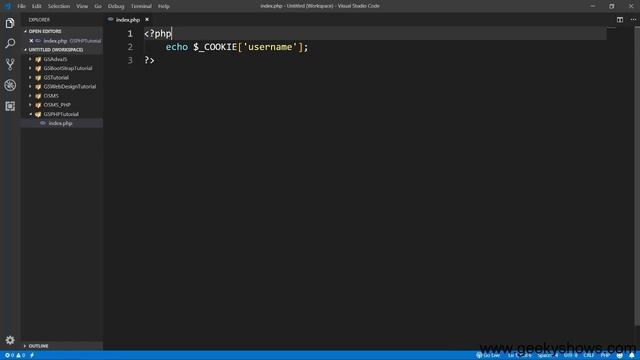Open the Manage gear menu

pyautogui.click(x=10, y=340)
